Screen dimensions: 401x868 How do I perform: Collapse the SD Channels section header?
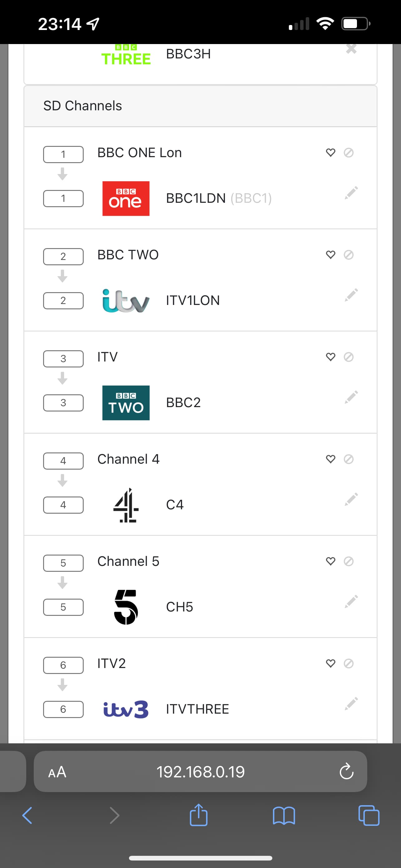click(x=200, y=106)
